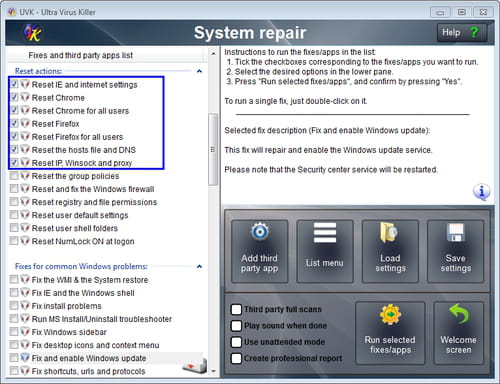The width and height of the screenshot is (500, 384).
Task: Tick Play sound when done
Action: (x=236, y=326)
